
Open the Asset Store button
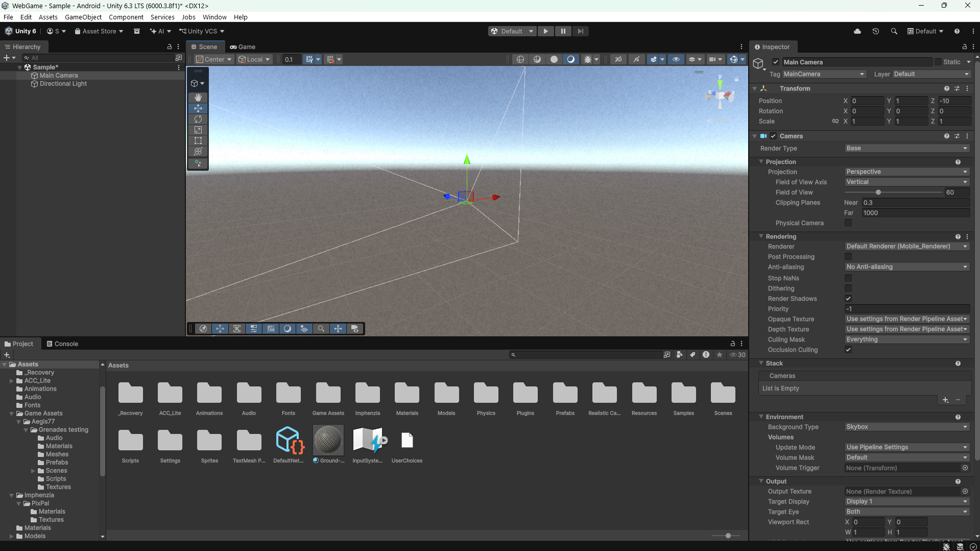(99, 31)
